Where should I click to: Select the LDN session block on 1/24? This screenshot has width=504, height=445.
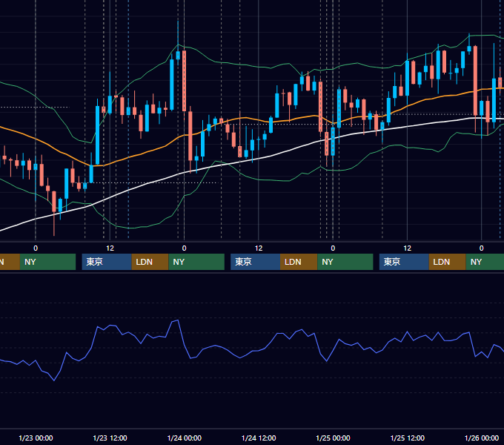coord(299,262)
